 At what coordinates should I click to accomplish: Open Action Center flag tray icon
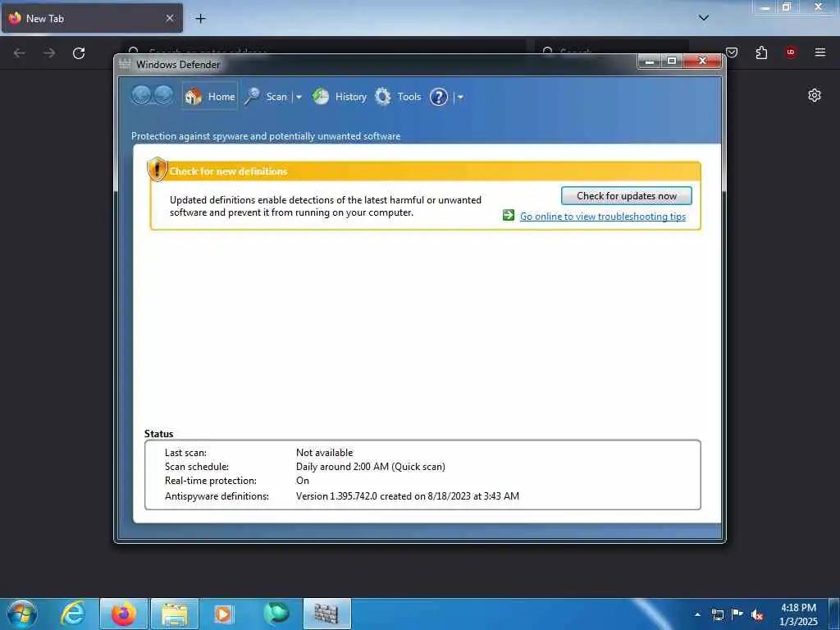(737, 614)
